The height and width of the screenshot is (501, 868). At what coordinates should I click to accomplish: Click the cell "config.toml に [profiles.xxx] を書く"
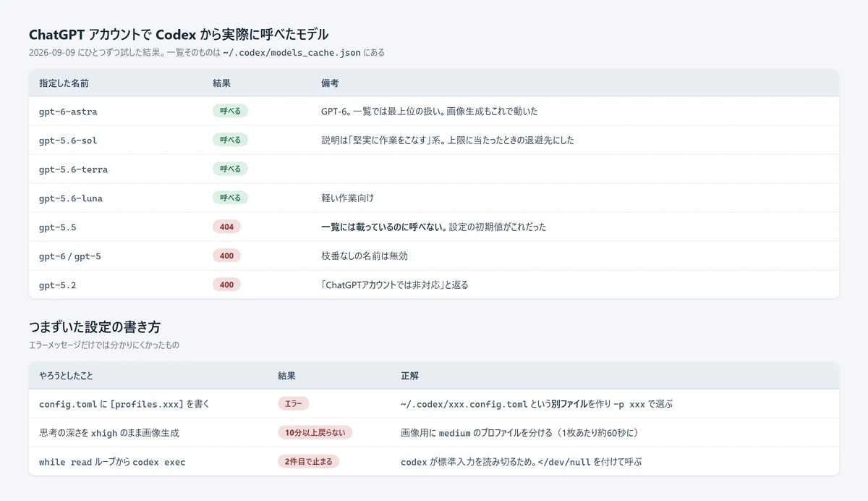point(124,404)
